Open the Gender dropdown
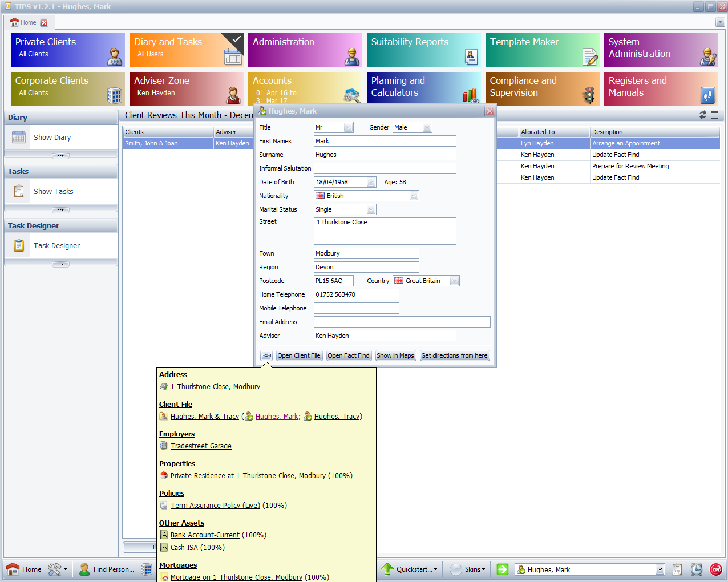The image size is (728, 582). 427,128
